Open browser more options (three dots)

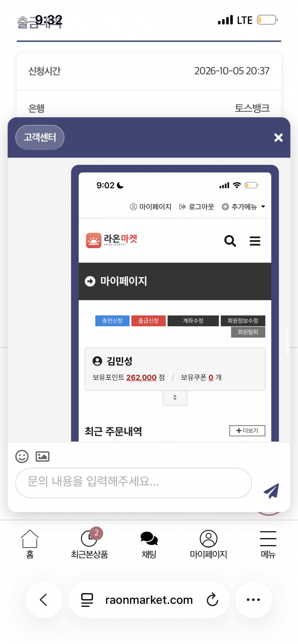[253, 600]
